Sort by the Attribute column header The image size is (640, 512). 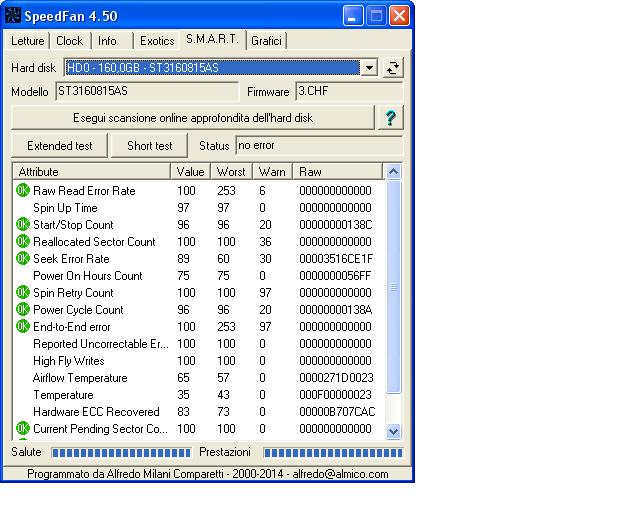[x=91, y=171]
